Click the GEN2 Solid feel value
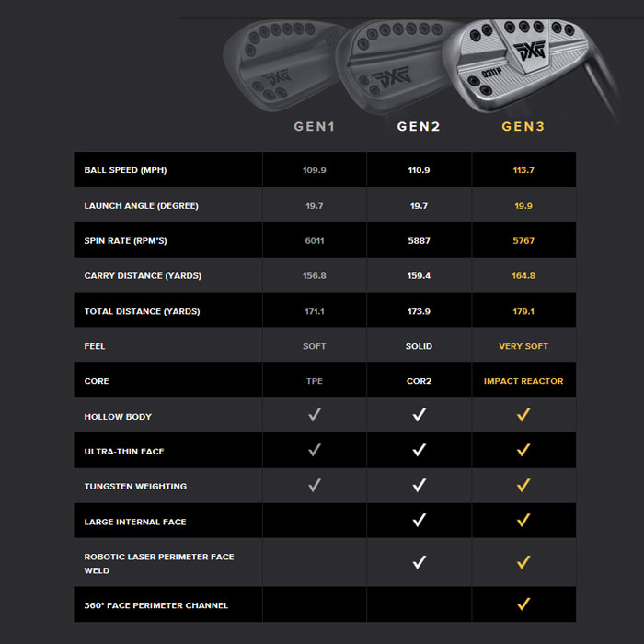 point(419,346)
